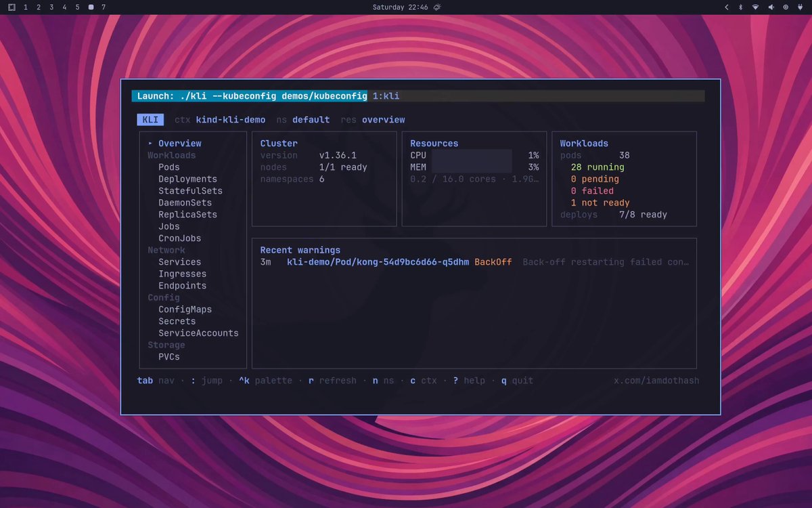Click the Cluster panel title
The width and height of the screenshot is (812, 508).
[x=279, y=144]
